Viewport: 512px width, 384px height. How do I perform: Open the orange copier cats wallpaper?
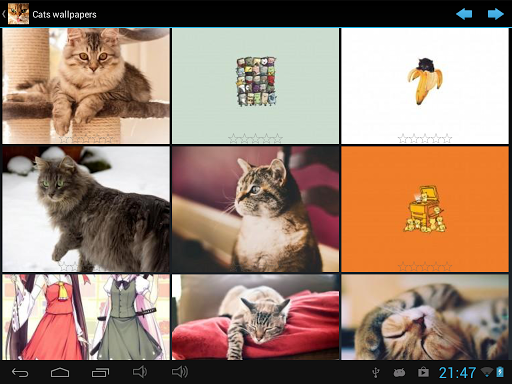(x=425, y=209)
